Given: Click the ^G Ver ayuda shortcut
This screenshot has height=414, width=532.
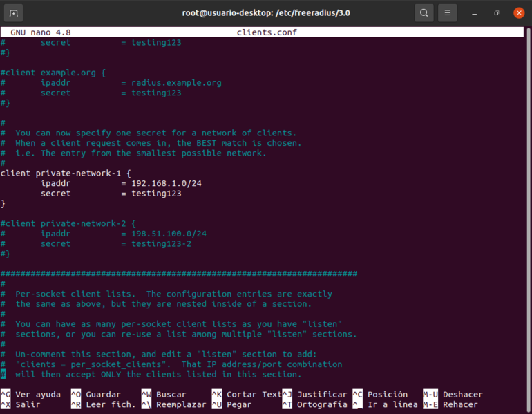Looking at the screenshot, I should click(30, 395).
